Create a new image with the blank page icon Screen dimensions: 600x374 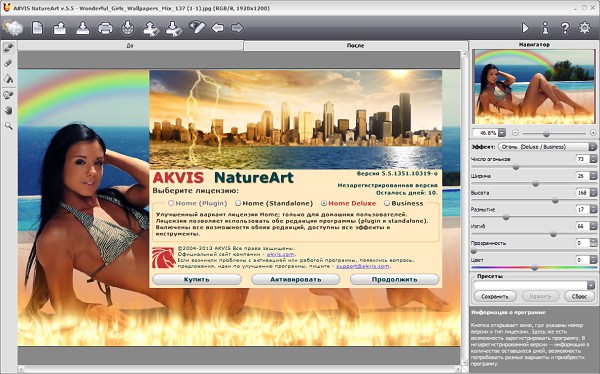[x=37, y=28]
